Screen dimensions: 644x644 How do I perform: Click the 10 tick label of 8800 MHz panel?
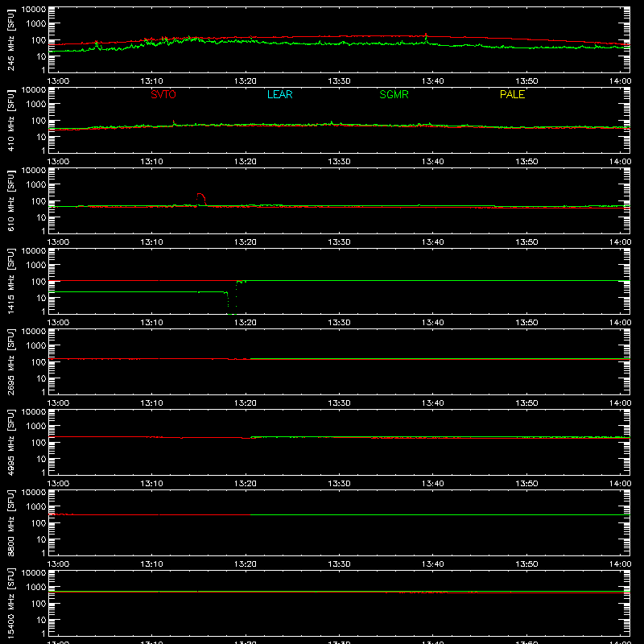(42, 539)
